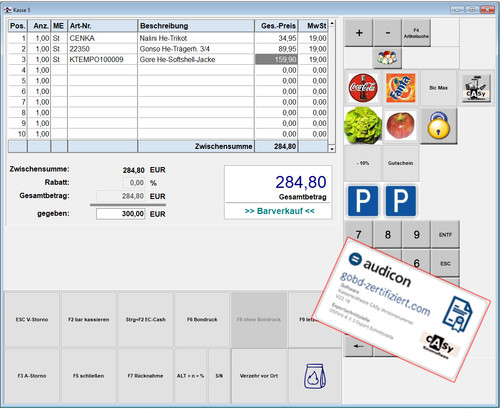Click Verzehr vor Ort

[259, 376]
